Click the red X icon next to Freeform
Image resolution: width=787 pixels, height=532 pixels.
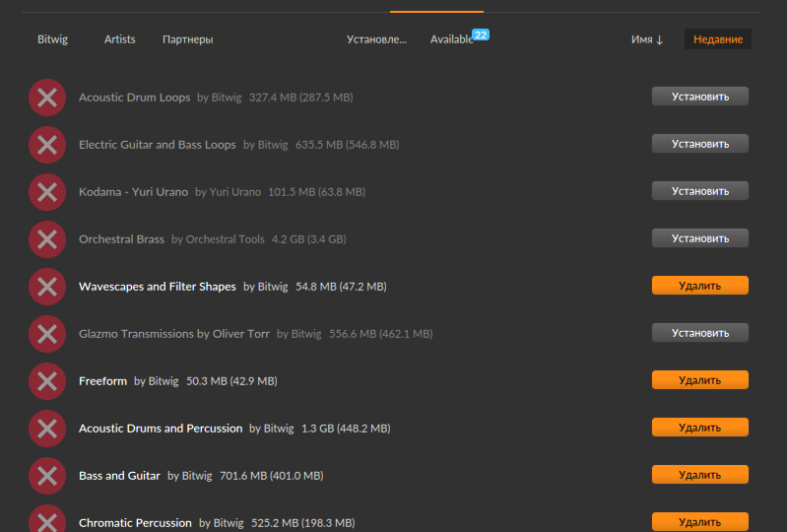click(46, 381)
